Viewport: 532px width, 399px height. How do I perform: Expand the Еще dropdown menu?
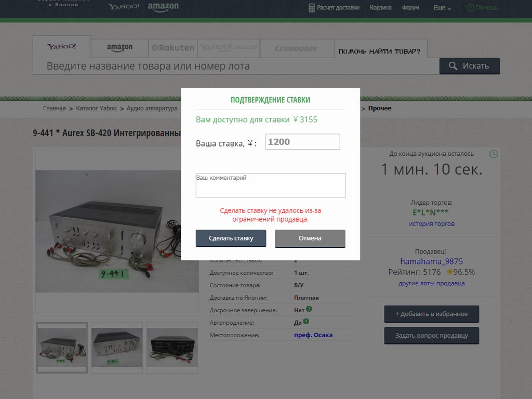click(443, 8)
